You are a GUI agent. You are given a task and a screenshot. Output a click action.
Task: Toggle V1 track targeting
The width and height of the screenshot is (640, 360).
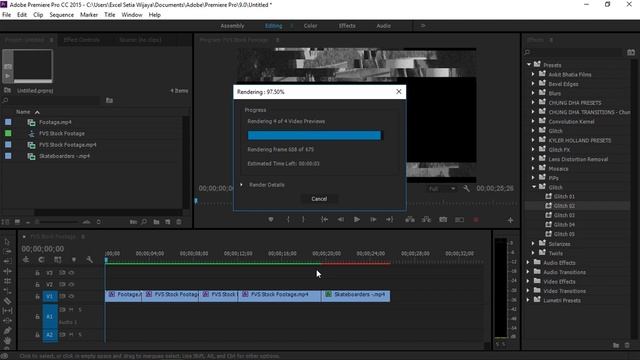(50, 296)
